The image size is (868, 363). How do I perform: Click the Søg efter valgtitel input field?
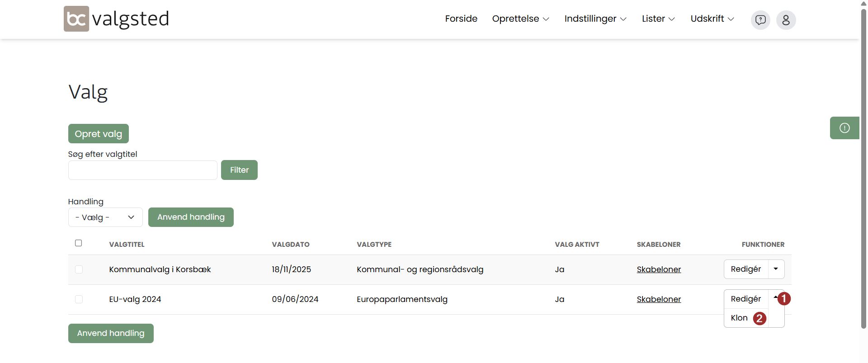(x=143, y=170)
